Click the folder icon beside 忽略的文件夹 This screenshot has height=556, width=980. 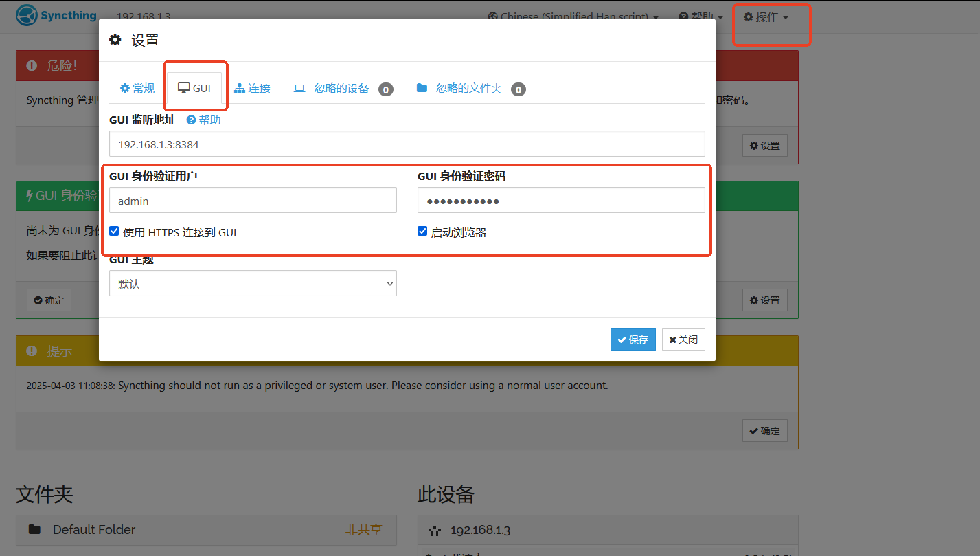click(x=421, y=88)
